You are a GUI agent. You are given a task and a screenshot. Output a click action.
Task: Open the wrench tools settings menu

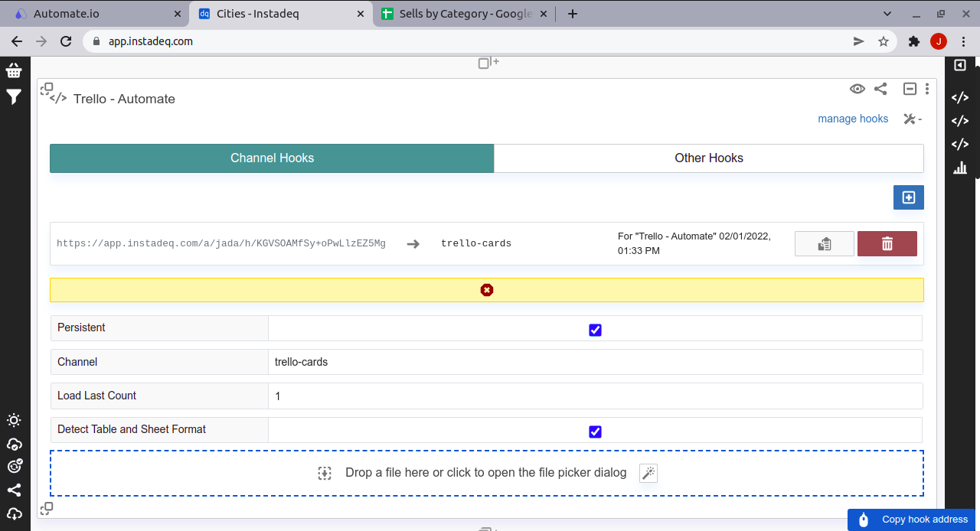click(912, 119)
